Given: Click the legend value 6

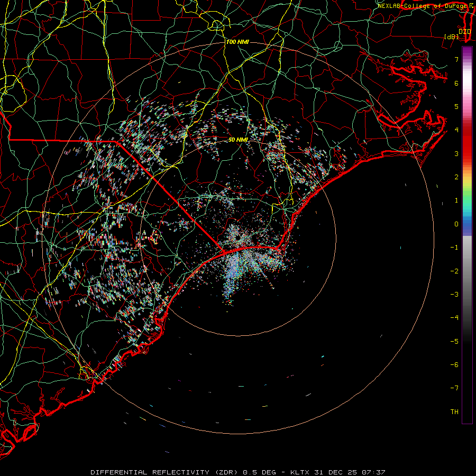Looking at the screenshot, I should click(x=456, y=83).
